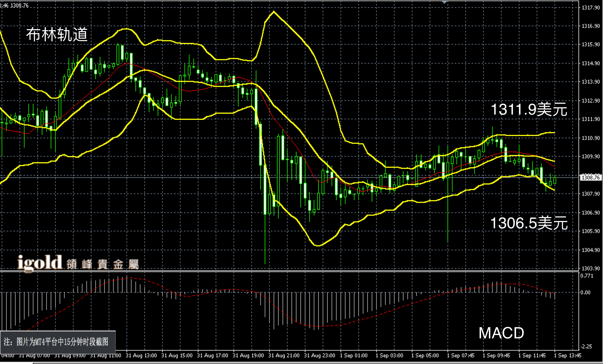The height and width of the screenshot is (364, 603).
Task: Click the igold logo watermark
Action: click(x=40, y=263)
